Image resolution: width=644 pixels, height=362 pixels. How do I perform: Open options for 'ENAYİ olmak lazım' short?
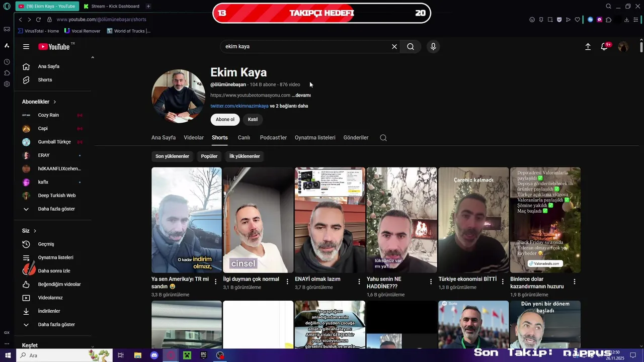[359, 282]
